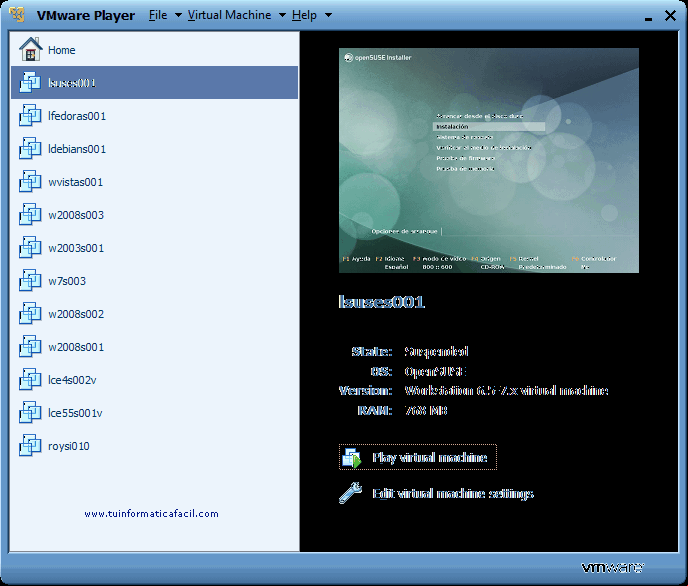Click the wrench settings icon
The height and width of the screenshot is (586, 688).
pos(351,493)
